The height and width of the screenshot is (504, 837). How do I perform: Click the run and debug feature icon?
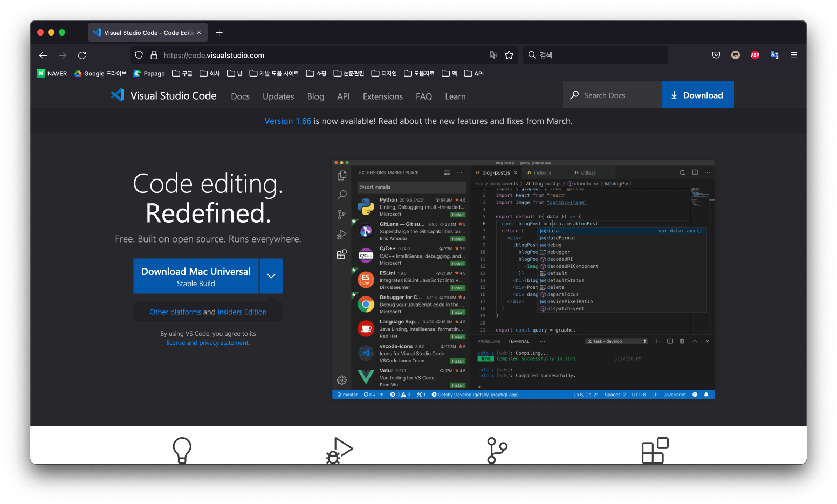click(x=339, y=451)
